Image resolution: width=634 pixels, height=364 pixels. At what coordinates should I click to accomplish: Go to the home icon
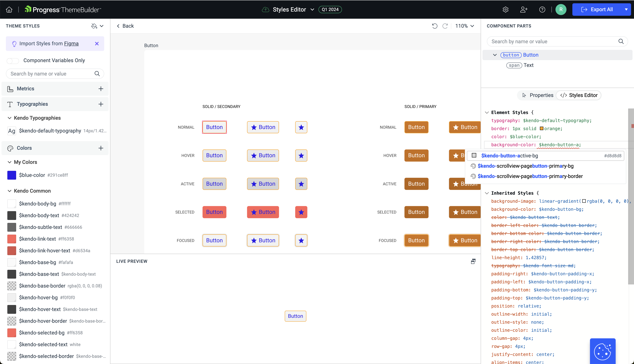point(9,10)
